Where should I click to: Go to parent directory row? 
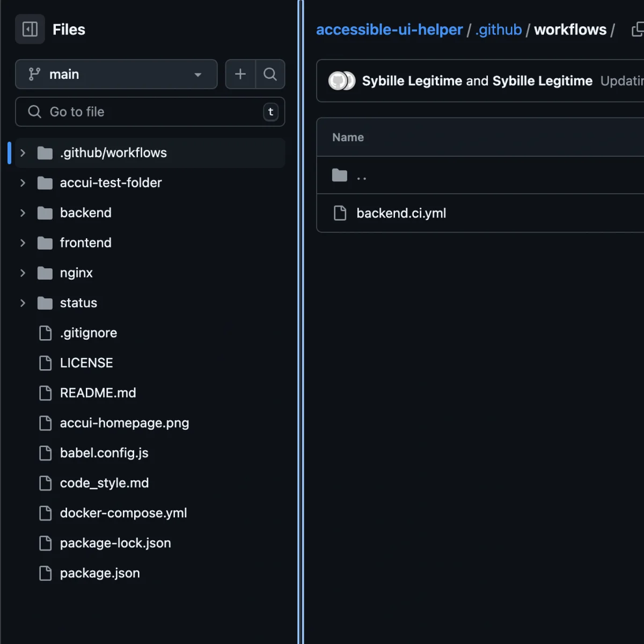click(x=480, y=175)
